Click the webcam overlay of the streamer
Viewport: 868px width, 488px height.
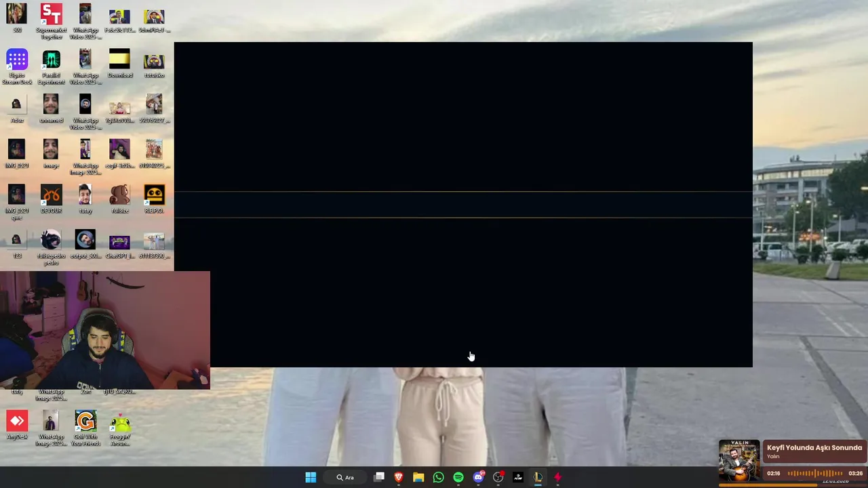pos(105,330)
